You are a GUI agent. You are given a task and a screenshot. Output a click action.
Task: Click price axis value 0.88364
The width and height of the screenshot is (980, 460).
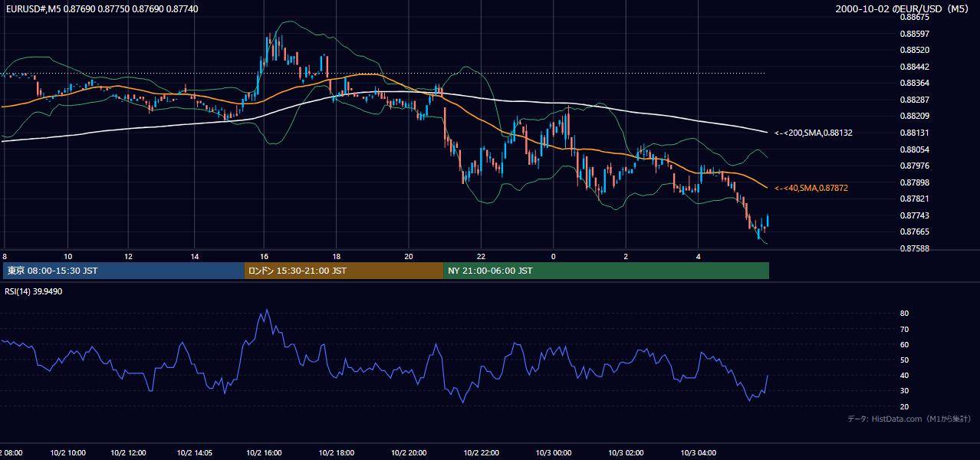pyautogui.click(x=914, y=83)
